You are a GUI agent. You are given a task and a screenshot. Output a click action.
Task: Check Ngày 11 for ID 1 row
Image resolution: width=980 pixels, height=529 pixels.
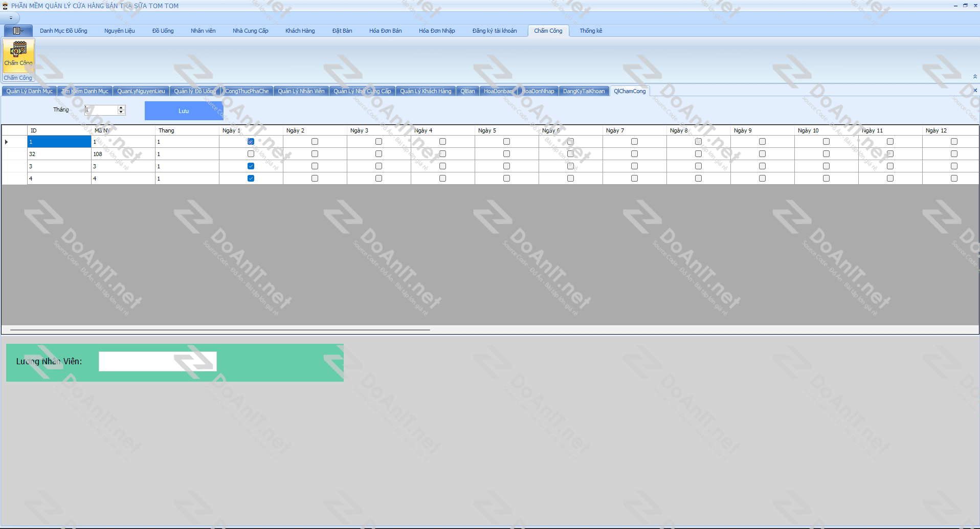click(x=890, y=142)
